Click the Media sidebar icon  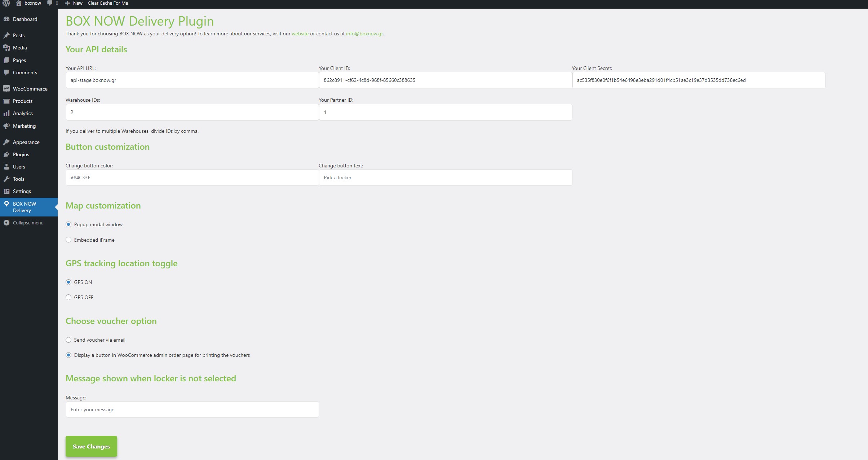(6, 48)
